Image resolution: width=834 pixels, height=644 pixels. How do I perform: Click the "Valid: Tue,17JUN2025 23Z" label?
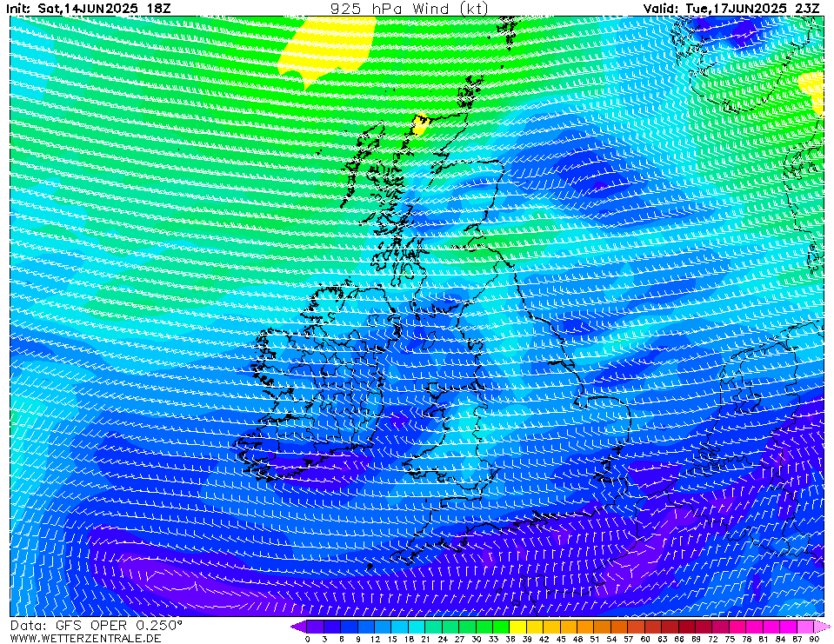(x=731, y=8)
